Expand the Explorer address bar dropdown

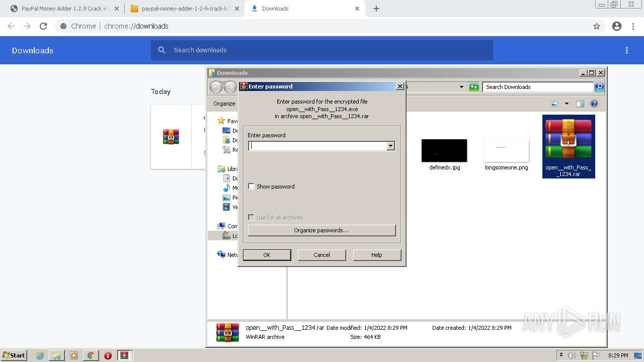pyautogui.click(x=461, y=87)
